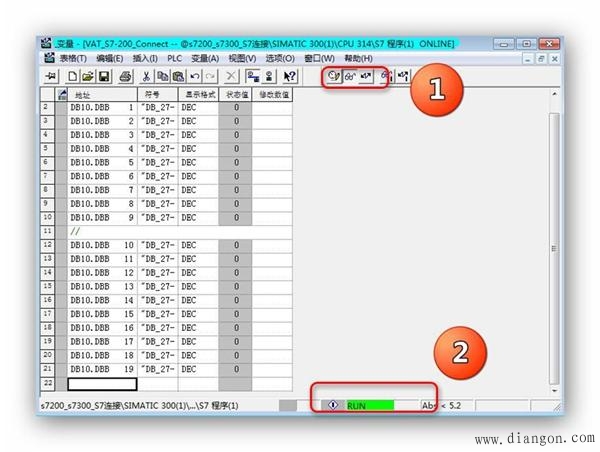Click the scroll up arrow

coord(554,93)
